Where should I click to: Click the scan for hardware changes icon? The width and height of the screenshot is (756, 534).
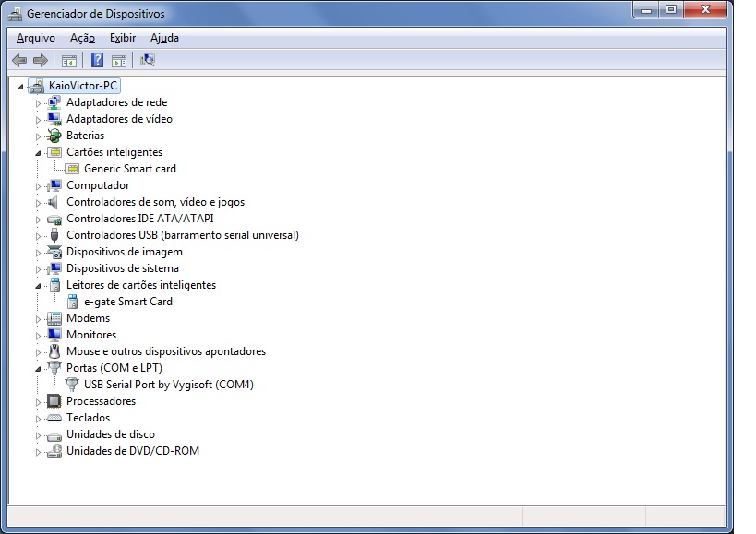[x=147, y=60]
